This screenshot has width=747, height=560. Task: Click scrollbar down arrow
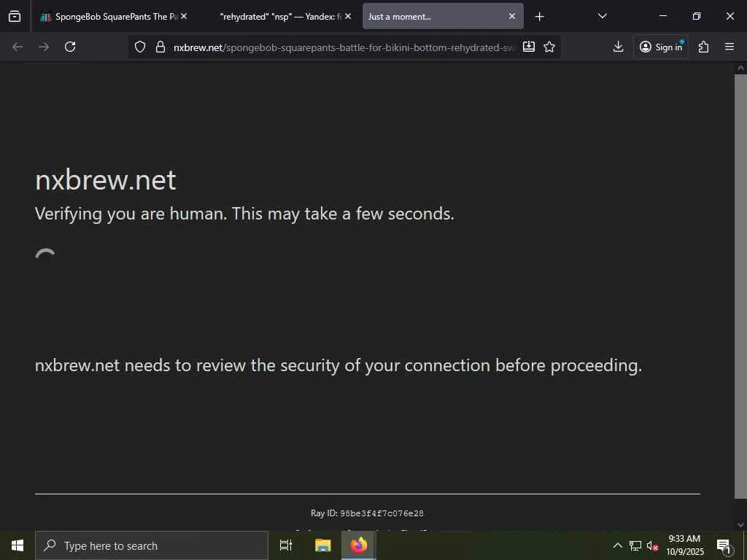pos(740,525)
